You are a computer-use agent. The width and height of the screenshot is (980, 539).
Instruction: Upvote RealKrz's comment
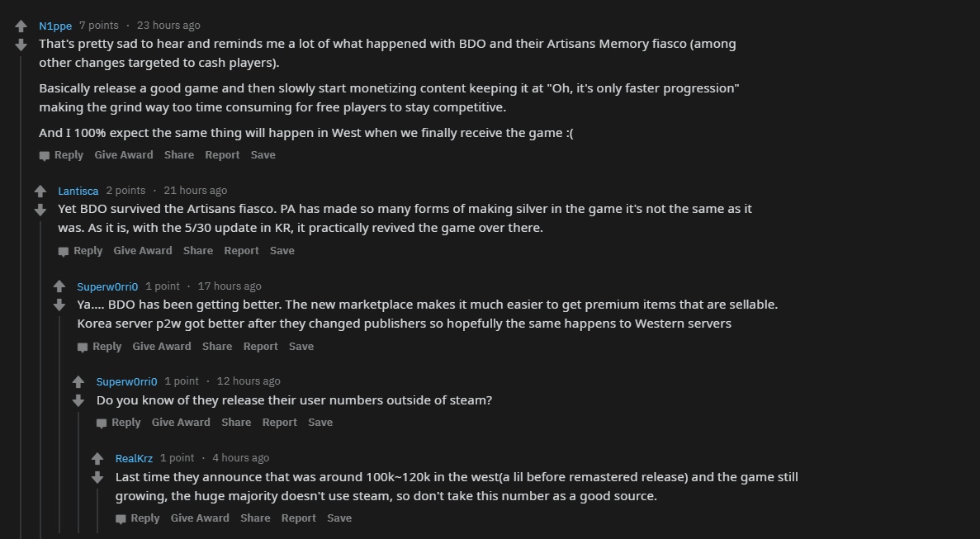click(97, 459)
